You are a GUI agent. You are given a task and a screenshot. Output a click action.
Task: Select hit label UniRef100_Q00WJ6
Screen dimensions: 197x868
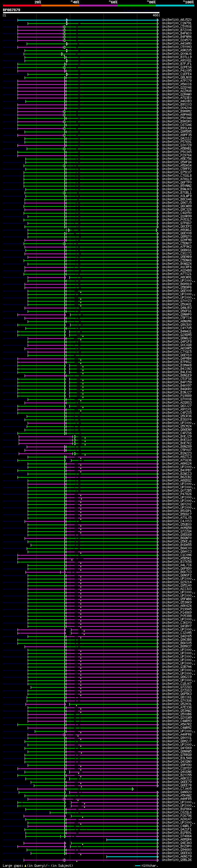[x=177, y=54]
